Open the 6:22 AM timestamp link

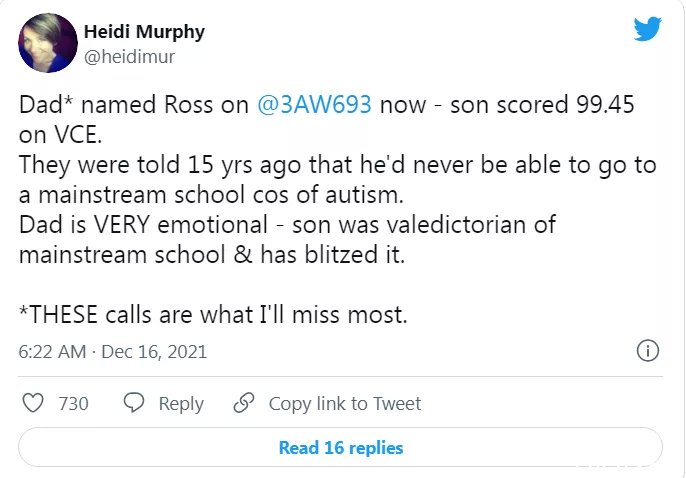point(52,352)
